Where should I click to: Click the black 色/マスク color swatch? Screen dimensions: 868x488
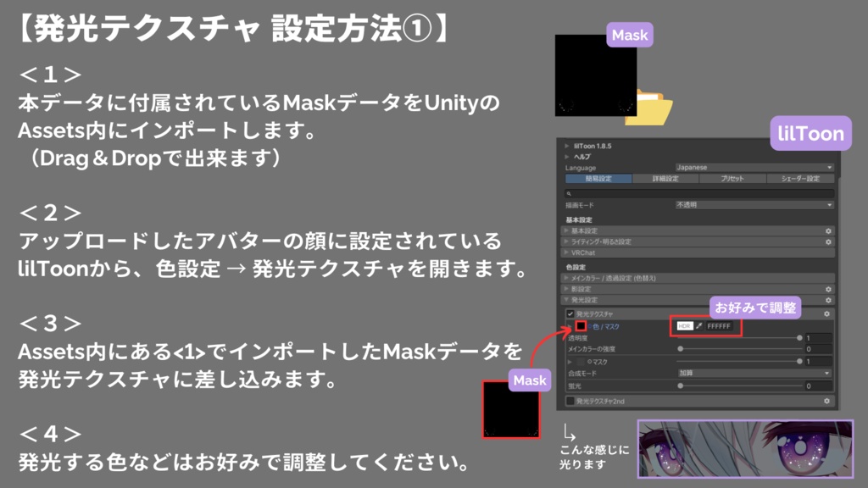tap(581, 326)
